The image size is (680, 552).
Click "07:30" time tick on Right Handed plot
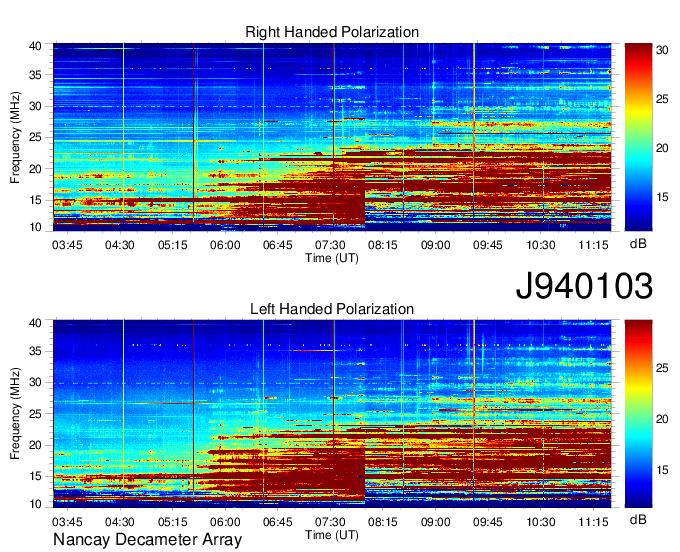click(330, 245)
